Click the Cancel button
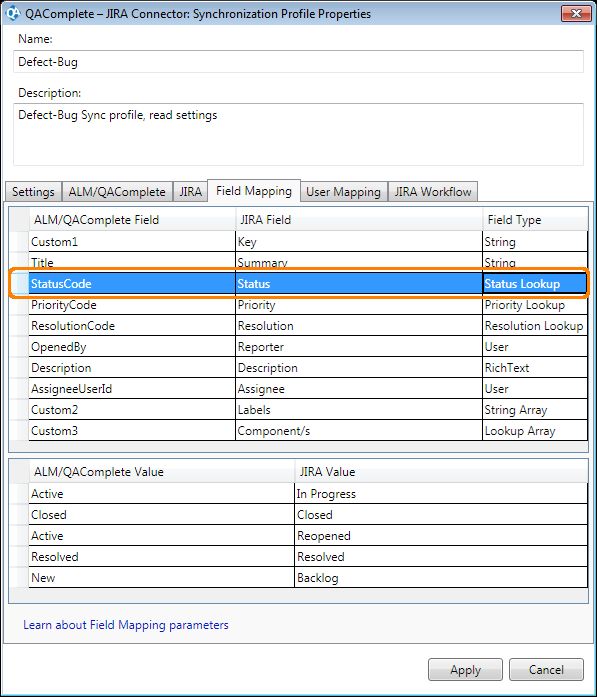The height and width of the screenshot is (697, 597). (546, 669)
